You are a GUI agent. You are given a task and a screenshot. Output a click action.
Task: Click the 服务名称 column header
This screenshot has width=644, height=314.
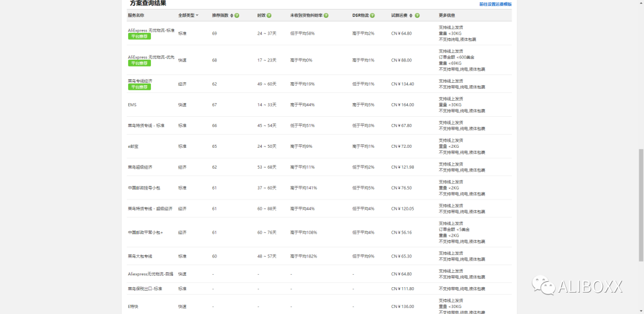coord(136,15)
